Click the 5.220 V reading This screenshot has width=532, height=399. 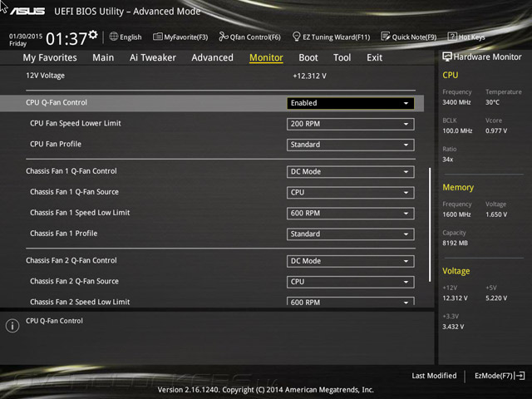point(496,298)
